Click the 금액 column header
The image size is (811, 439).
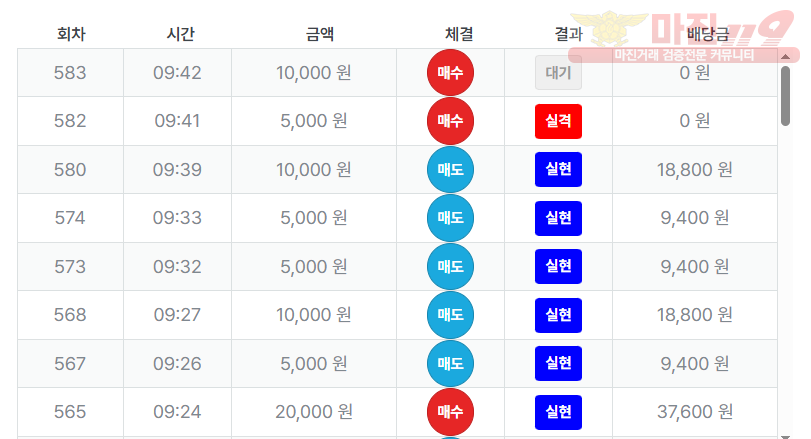coord(320,34)
